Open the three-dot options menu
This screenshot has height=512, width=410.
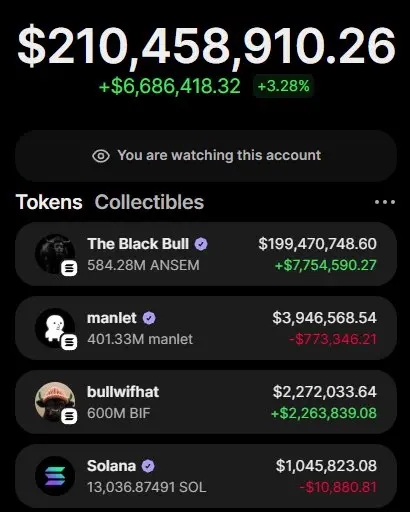385,202
